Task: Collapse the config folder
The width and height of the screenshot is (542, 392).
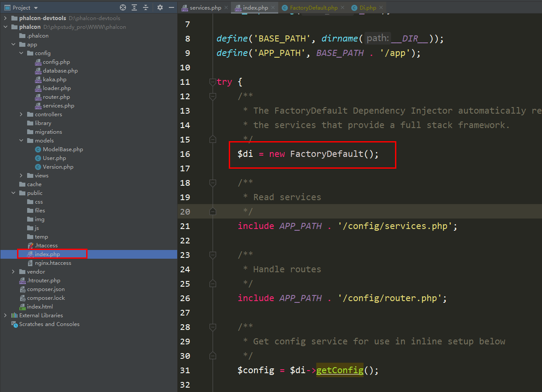Action: click(21, 53)
